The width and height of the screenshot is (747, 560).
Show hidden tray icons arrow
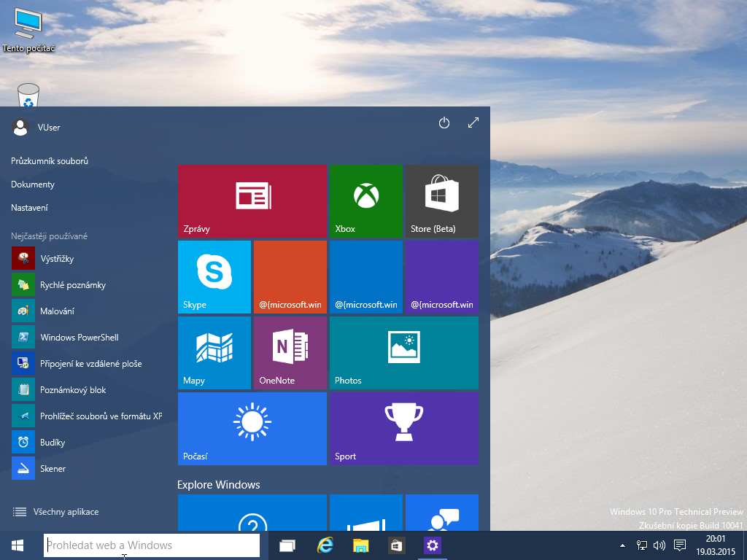click(622, 545)
